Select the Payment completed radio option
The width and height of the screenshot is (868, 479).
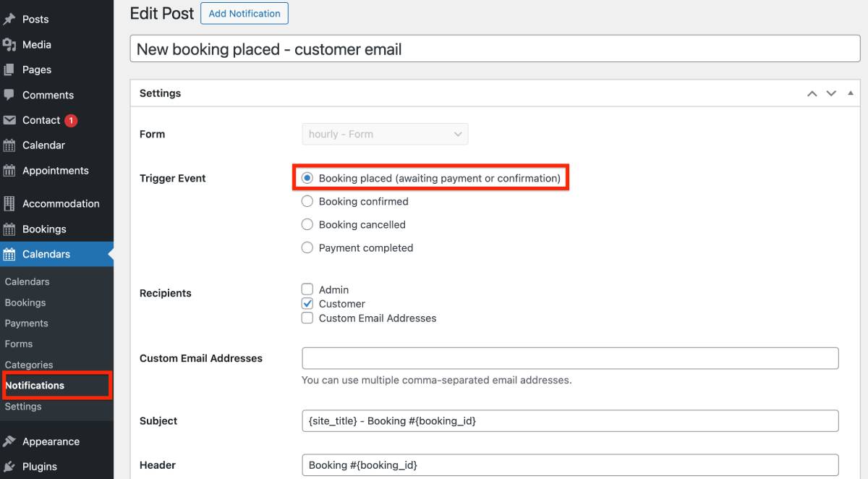coord(307,247)
